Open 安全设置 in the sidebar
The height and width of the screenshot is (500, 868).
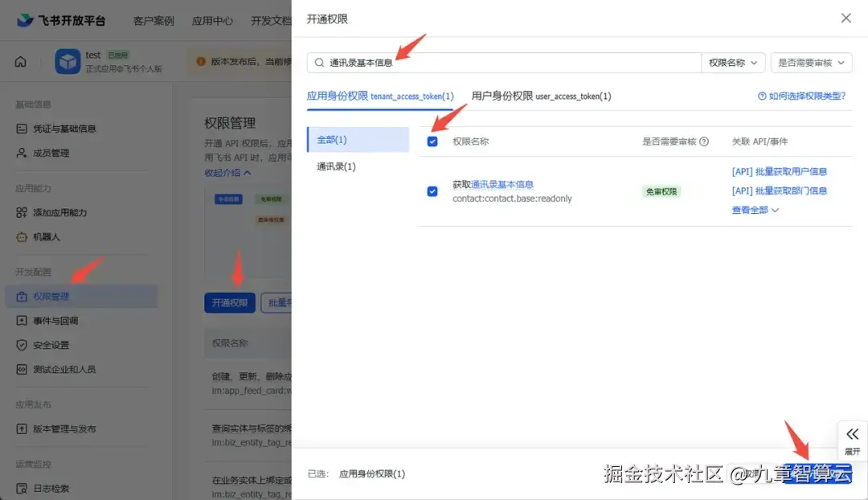click(51, 345)
